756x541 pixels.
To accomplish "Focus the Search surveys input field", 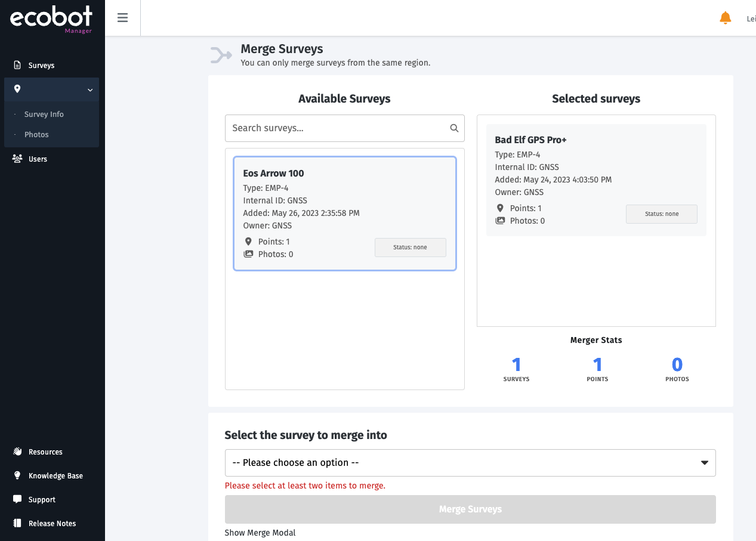I will point(337,128).
